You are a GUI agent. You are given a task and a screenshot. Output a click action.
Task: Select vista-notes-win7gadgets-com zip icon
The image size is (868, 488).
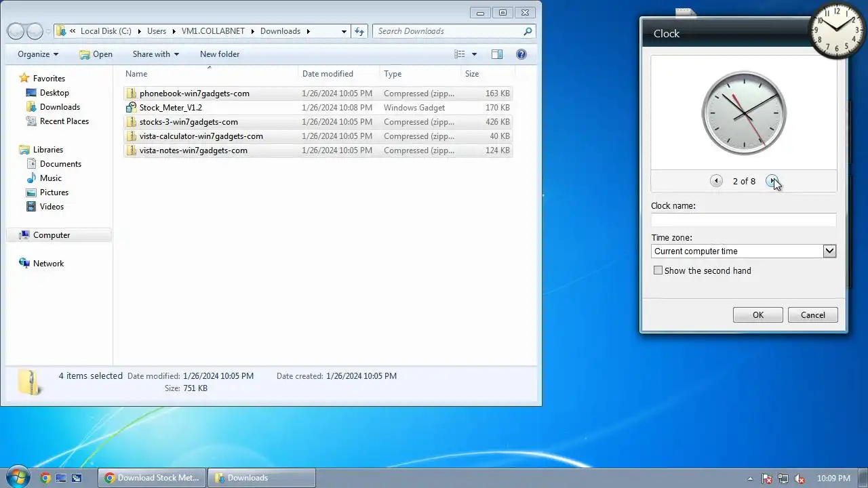132,150
